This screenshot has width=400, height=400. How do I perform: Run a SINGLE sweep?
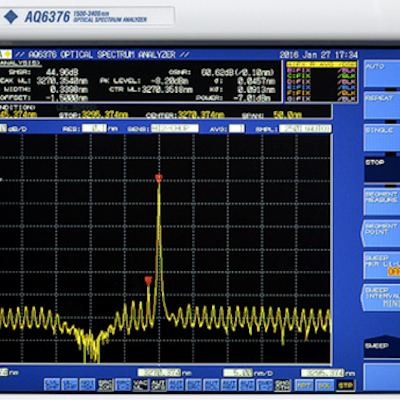click(x=382, y=137)
